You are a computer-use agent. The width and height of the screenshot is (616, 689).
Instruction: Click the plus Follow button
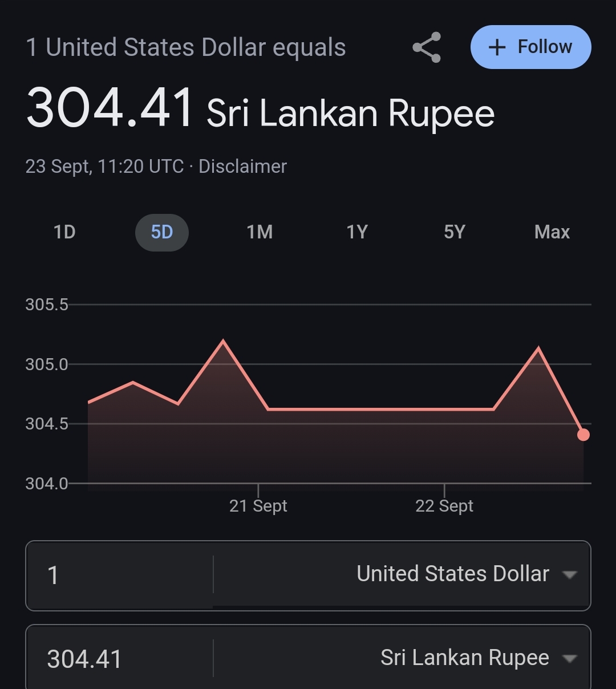[530, 47]
